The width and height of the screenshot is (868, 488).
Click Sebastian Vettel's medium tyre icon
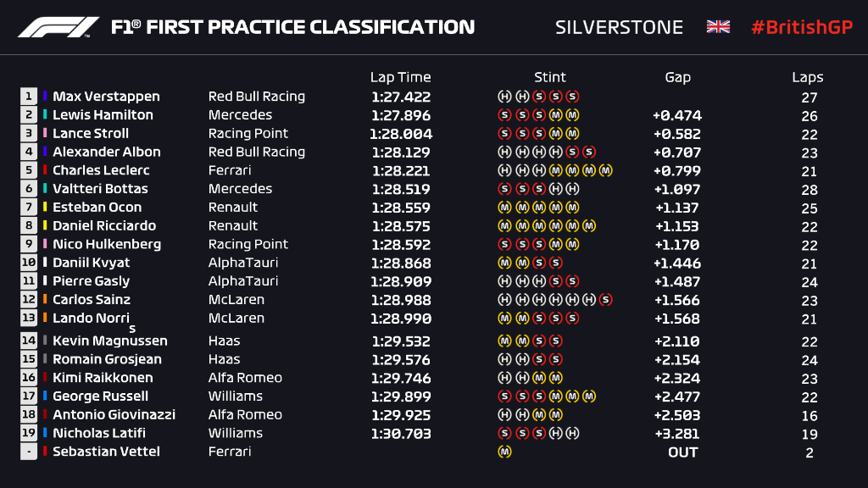tap(504, 452)
